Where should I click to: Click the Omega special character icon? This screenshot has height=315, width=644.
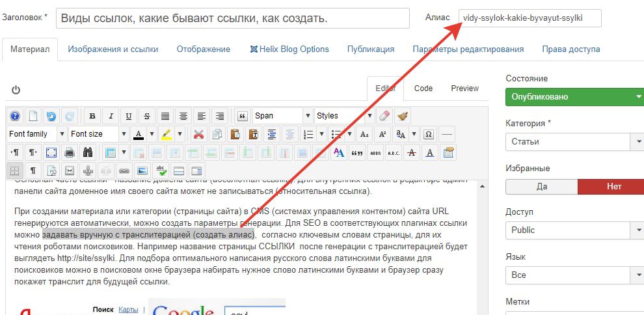click(x=428, y=134)
